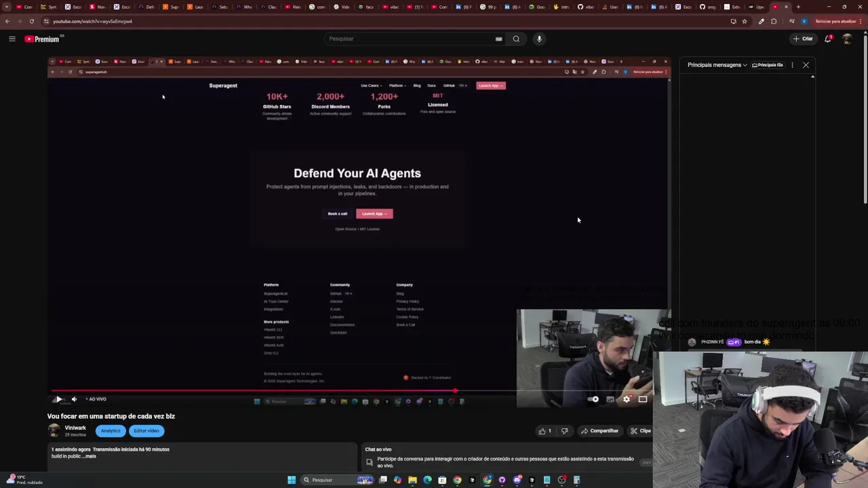Open Principais mensagens chat dropdown

[x=717, y=65]
